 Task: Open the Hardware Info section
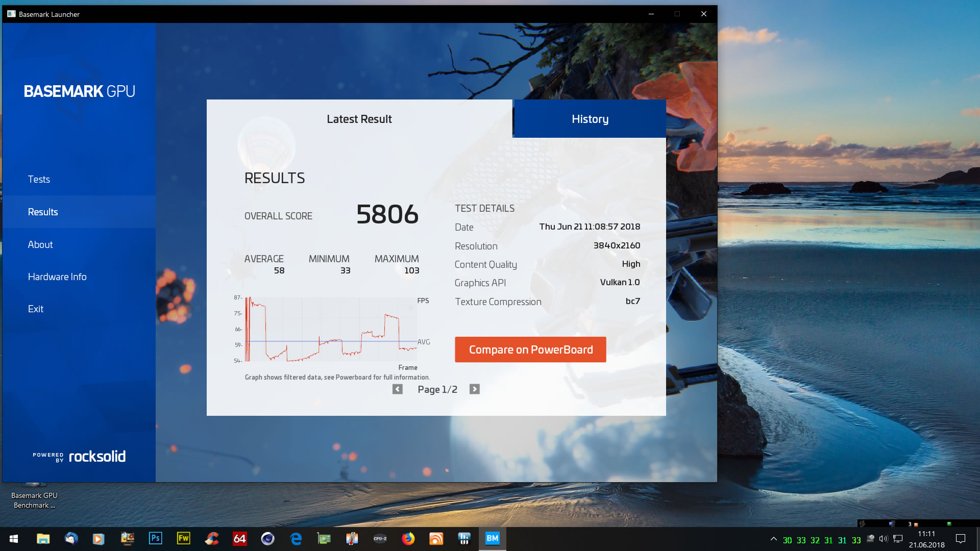[57, 277]
